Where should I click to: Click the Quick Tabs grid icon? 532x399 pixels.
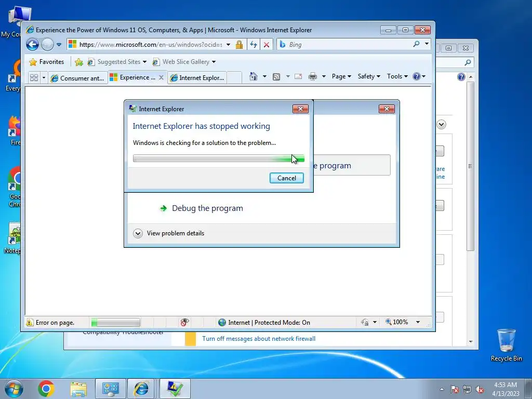[34, 78]
